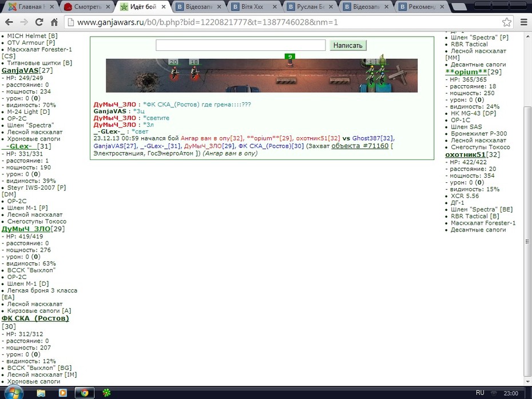532x399 pixels.
Task: Switch to the 'Рекоменд' tab
Action: click(x=422, y=7)
